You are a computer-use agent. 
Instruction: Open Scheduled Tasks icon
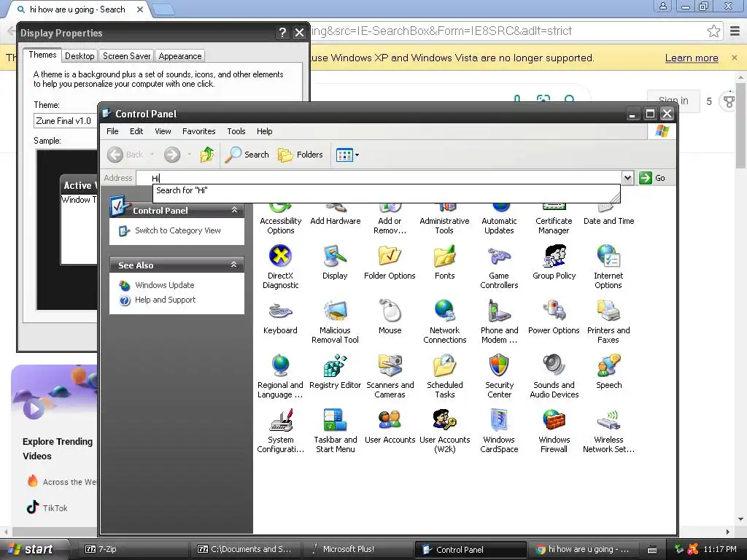click(x=444, y=366)
